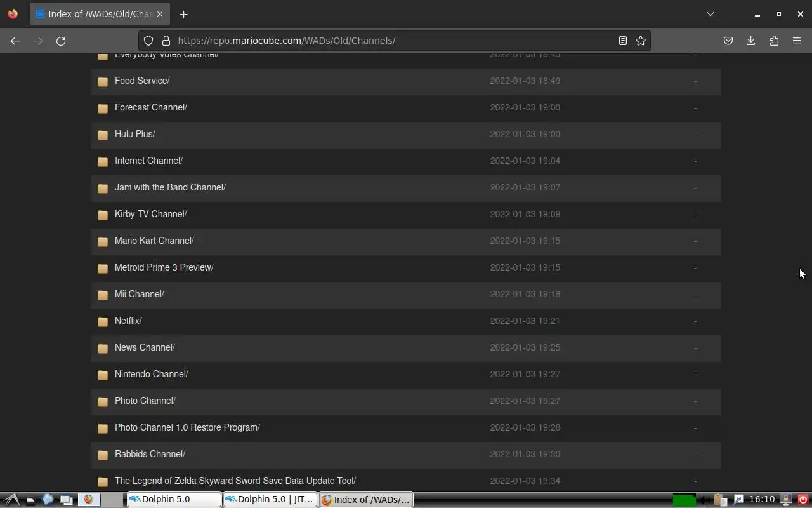The image size is (812, 508).
Task: Click the taskbar clock showing 16:10
Action: point(762,500)
